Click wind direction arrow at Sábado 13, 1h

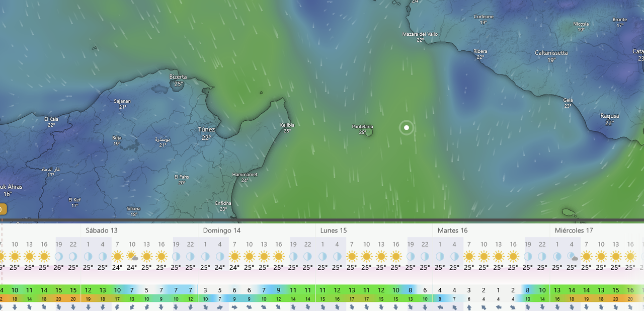tap(88, 307)
